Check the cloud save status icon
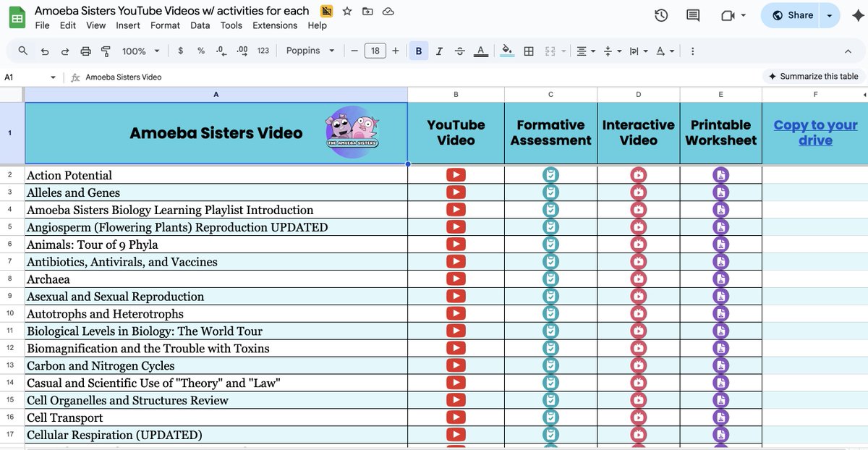868x450 pixels. tap(388, 12)
